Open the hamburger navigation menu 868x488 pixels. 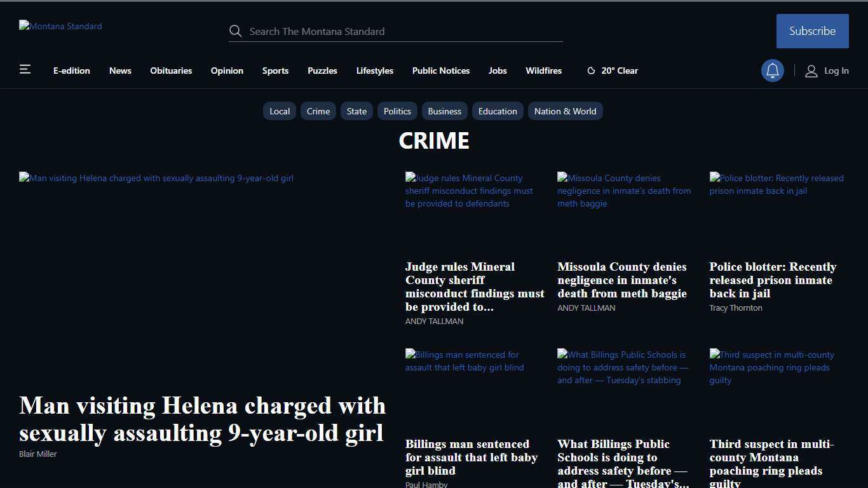pyautogui.click(x=25, y=70)
